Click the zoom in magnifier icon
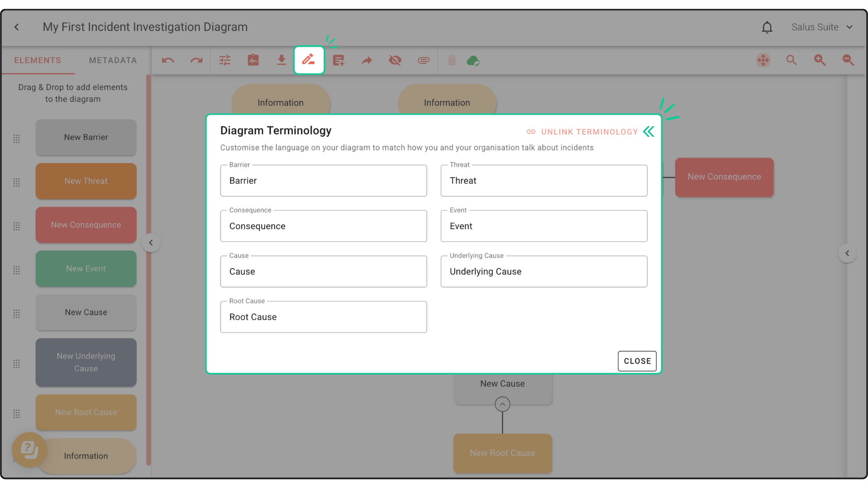The width and height of the screenshot is (868, 488). [820, 60]
